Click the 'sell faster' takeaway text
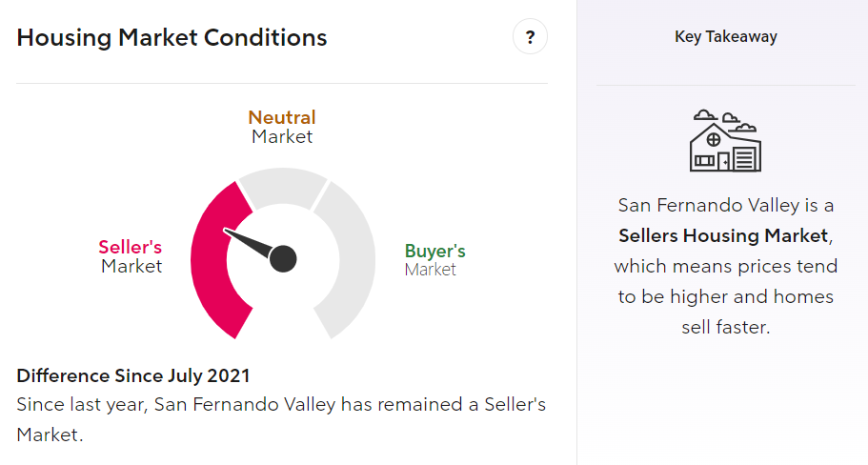This screenshot has height=465, width=868. 725,327
